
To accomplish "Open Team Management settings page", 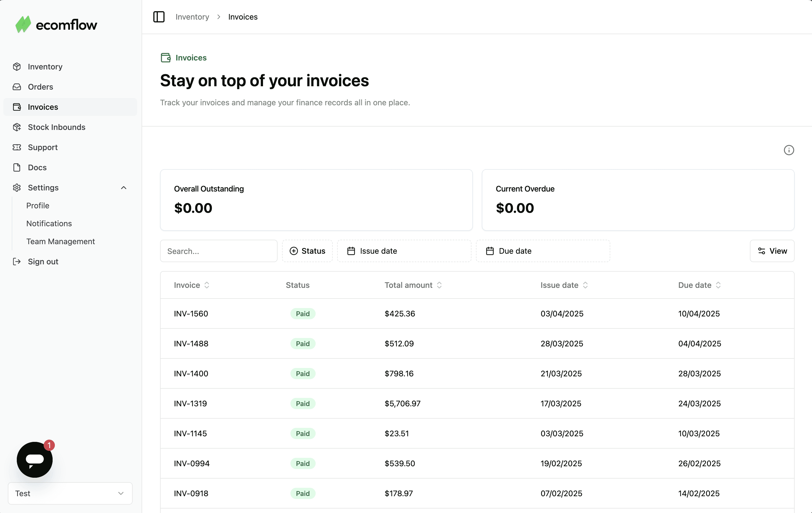I will pyautogui.click(x=61, y=241).
